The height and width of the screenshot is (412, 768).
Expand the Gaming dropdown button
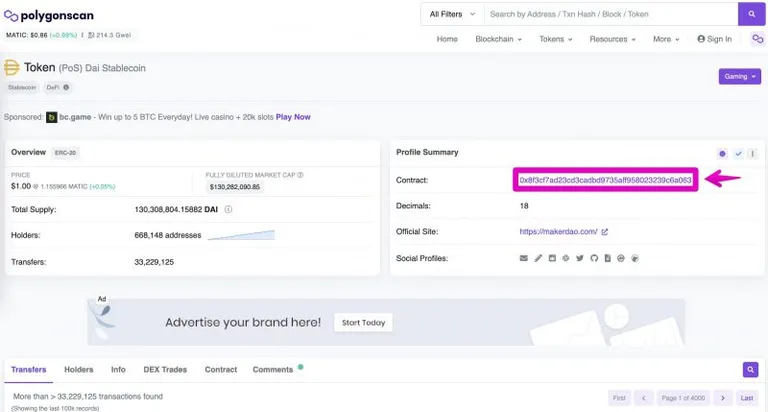pyautogui.click(x=740, y=76)
